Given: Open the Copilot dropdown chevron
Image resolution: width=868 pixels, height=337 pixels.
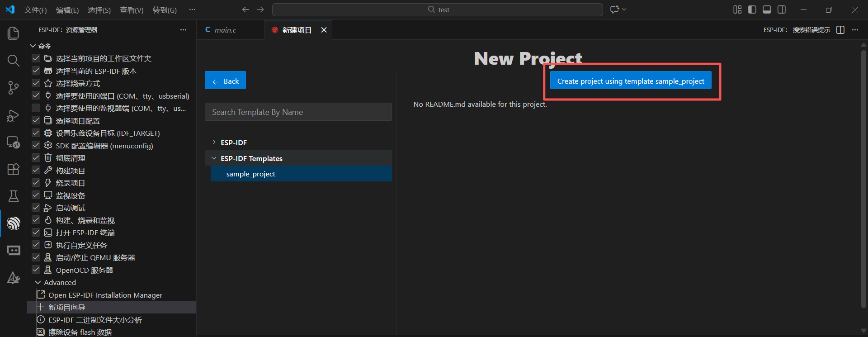Looking at the screenshot, I should [x=624, y=9].
